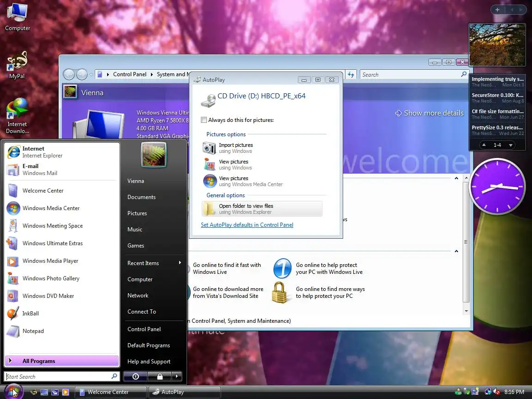532x399 pixels.
Task: Open Windows Ultimate Extras
Action: [62, 243]
